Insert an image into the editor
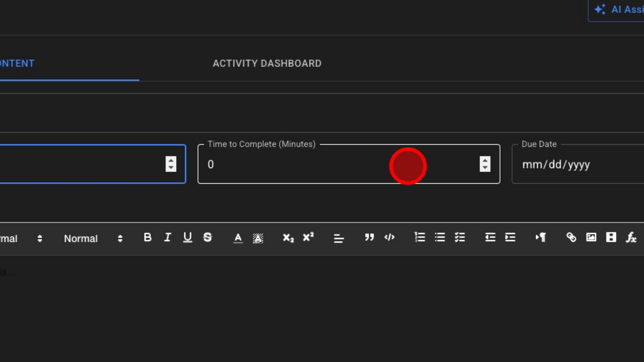 pyautogui.click(x=591, y=237)
